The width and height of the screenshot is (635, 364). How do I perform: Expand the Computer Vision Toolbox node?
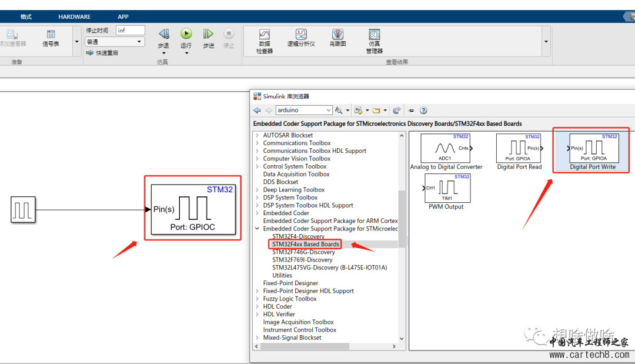[257, 158]
